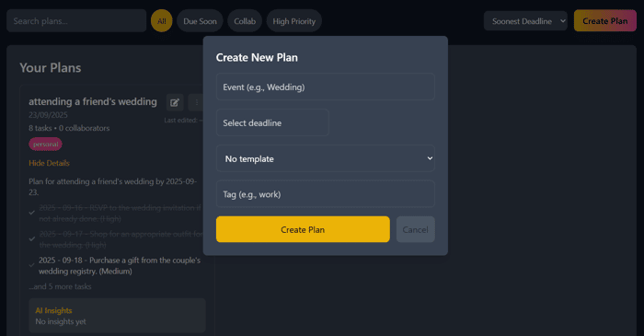Open the Select deadline date field

(x=272, y=122)
